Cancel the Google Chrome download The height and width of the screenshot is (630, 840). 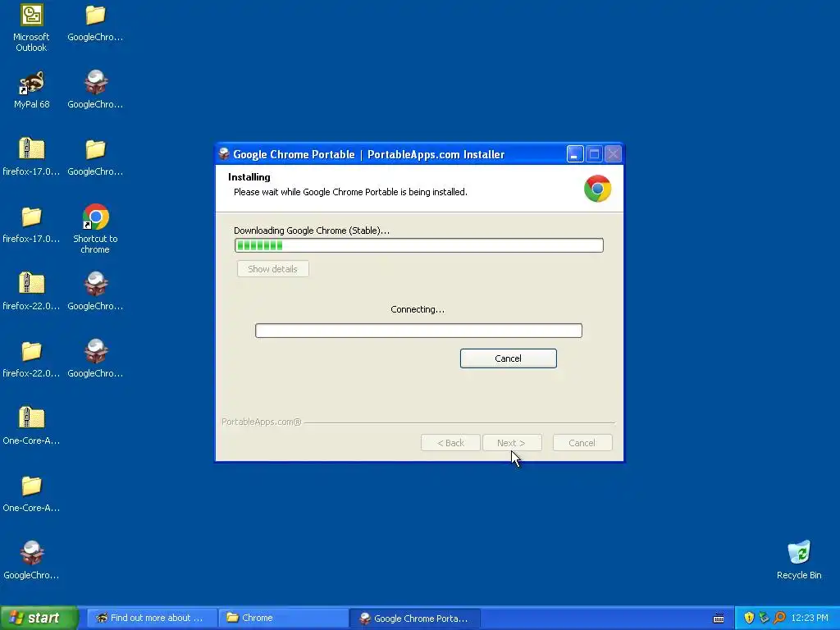508,358
